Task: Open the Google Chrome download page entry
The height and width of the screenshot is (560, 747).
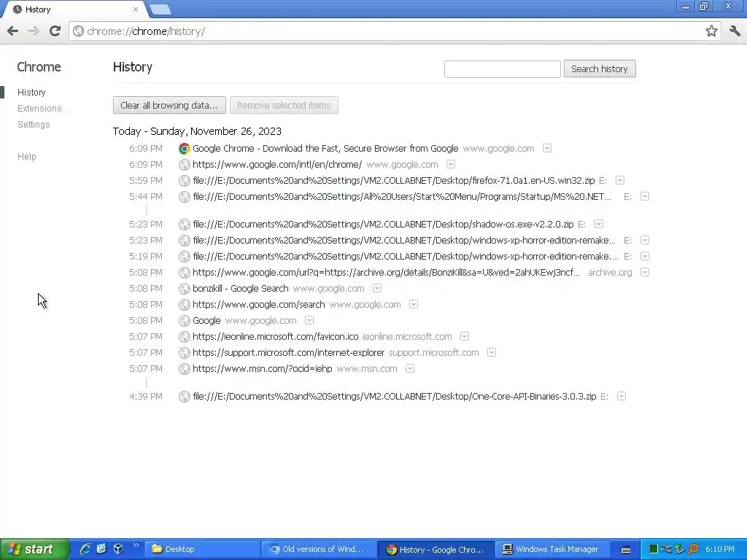Action: (x=325, y=149)
